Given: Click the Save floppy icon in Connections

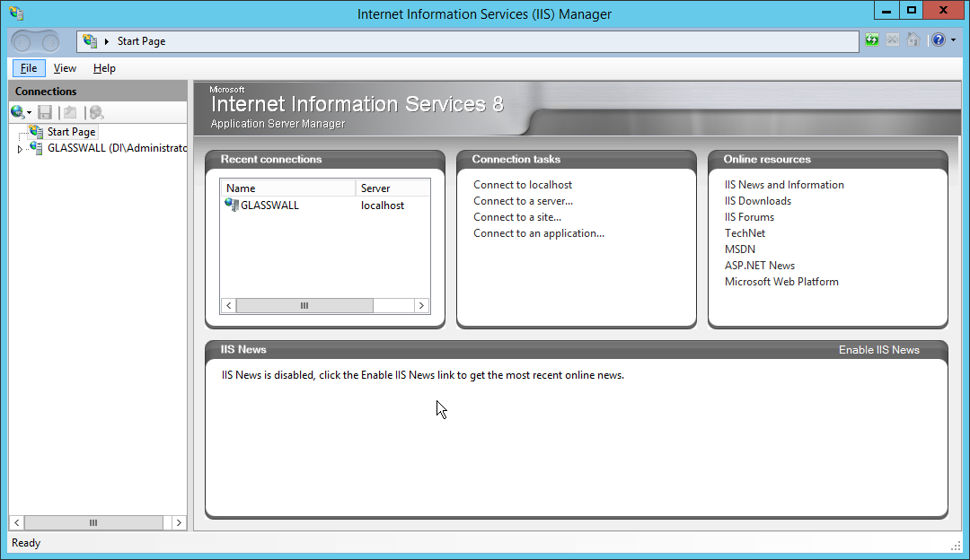Looking at the screenshot, I should [x=45, y=112].
